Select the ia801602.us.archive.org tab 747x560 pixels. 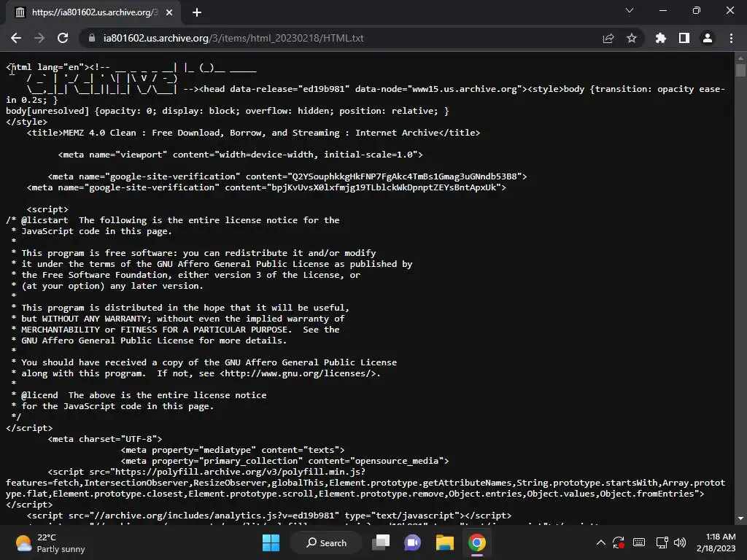click(x=93, y=12)
